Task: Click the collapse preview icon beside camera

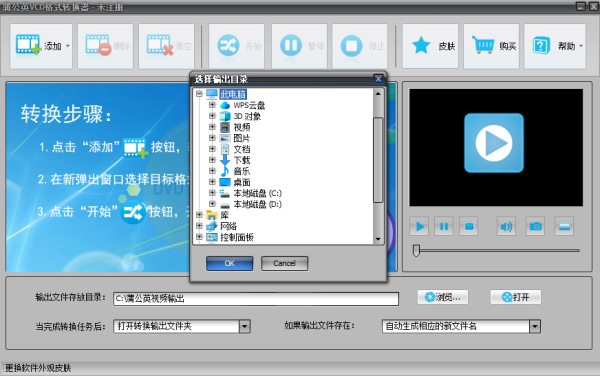Action: coord(564,226)
